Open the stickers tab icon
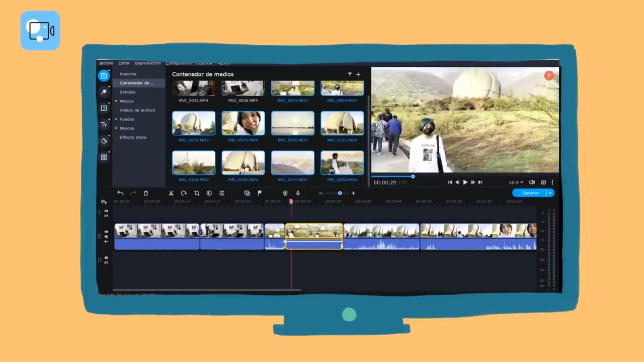This screenshot has width=644, height=362. coord(104,141)
